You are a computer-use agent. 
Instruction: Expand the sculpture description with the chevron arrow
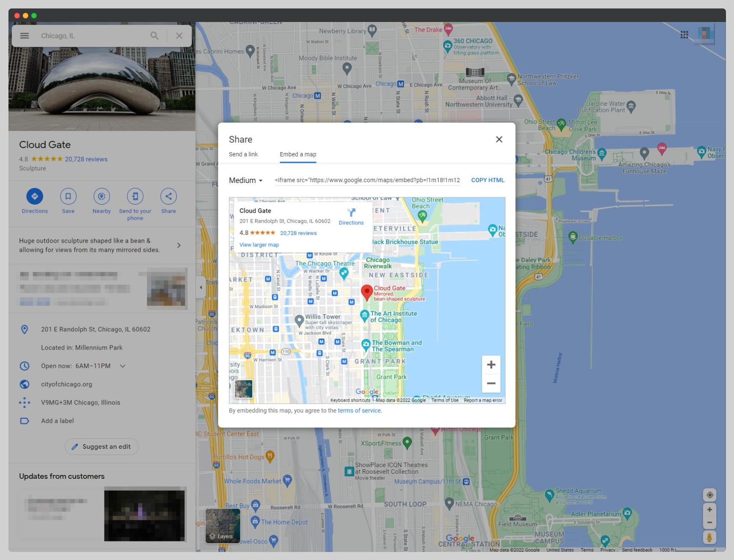[x=179, y=245]
